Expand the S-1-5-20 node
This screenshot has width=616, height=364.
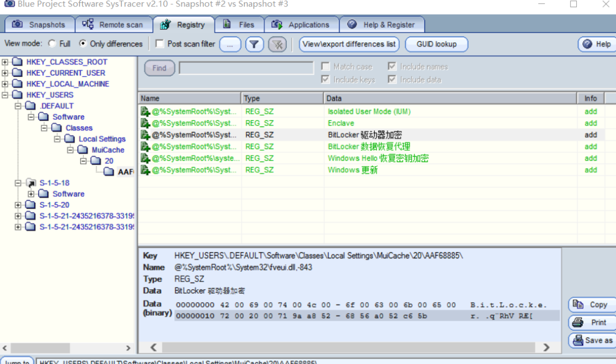(x=18, y=205)
